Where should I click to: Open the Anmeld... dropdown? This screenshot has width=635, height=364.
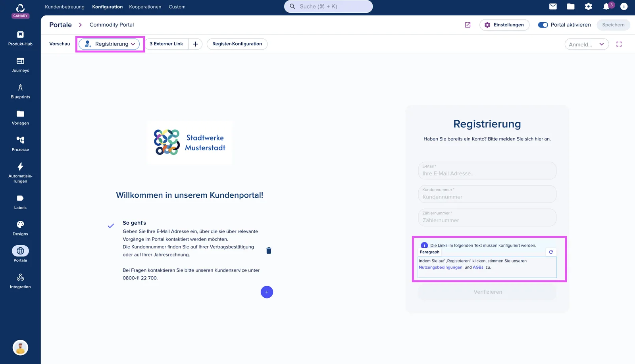(x=587, y=44)
